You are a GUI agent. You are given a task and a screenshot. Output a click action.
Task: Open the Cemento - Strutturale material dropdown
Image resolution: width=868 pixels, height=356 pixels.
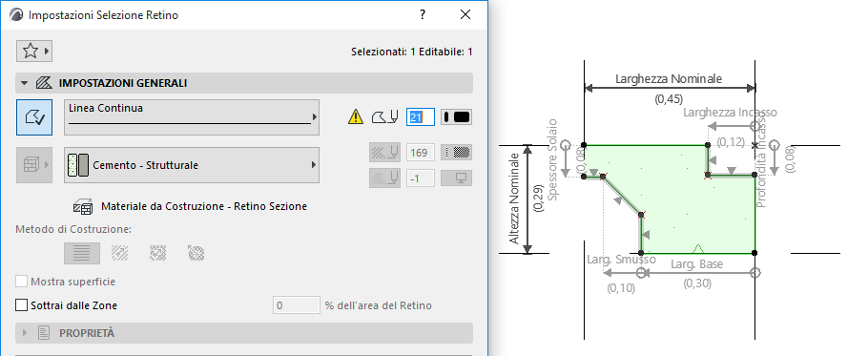192,165
